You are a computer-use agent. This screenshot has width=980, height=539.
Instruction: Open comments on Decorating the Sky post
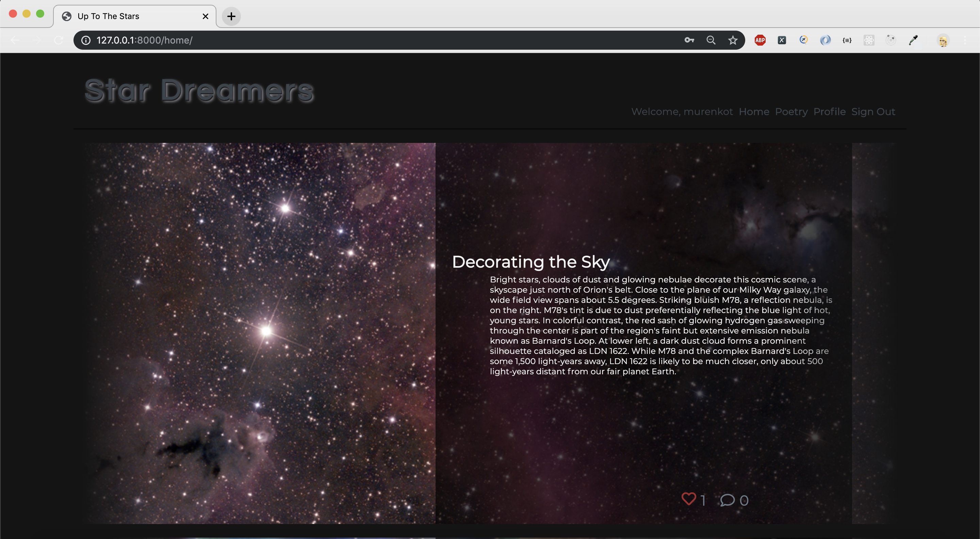[x=727, y=500]
